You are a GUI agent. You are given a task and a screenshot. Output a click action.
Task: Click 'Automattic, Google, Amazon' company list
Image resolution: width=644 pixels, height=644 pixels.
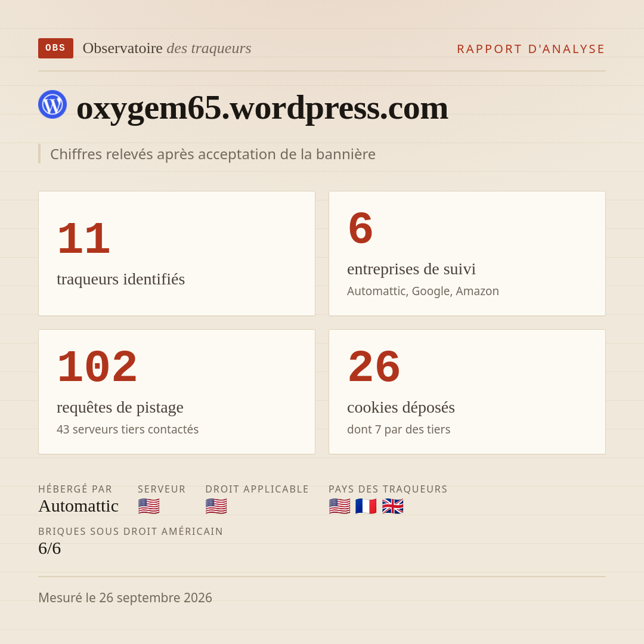pyautogui.click(x=423, y=291)
